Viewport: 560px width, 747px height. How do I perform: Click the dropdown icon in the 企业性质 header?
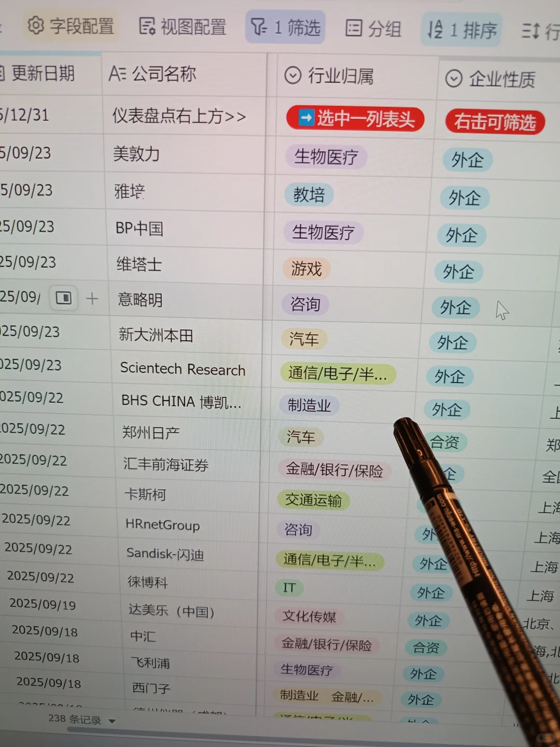pyautogui.click(x=454, y=79)
